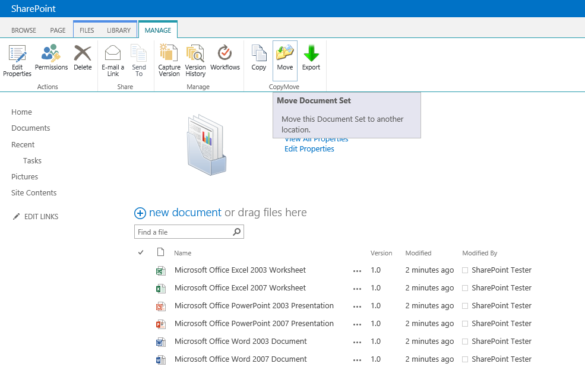
Task: Switch to the PAGE ribbon tab
Action: tap(58, 30)
